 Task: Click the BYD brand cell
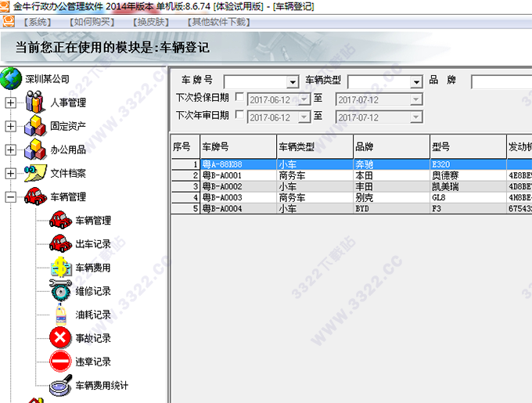tap(392, 208)
